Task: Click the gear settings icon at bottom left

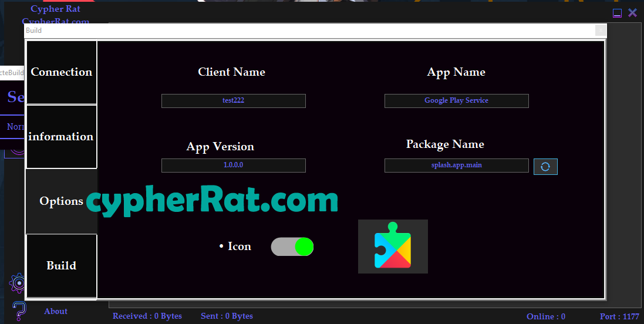Action: point(18,283)
